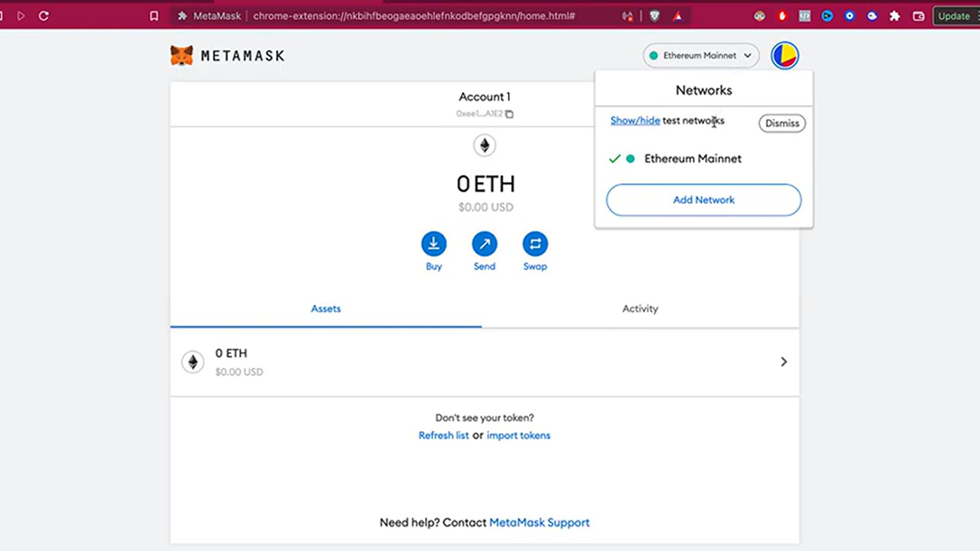Image resolution: width=980 pixels, height=551 pixels.
Task: Click the first extension icon left of the red one
Action: [759, 16]
